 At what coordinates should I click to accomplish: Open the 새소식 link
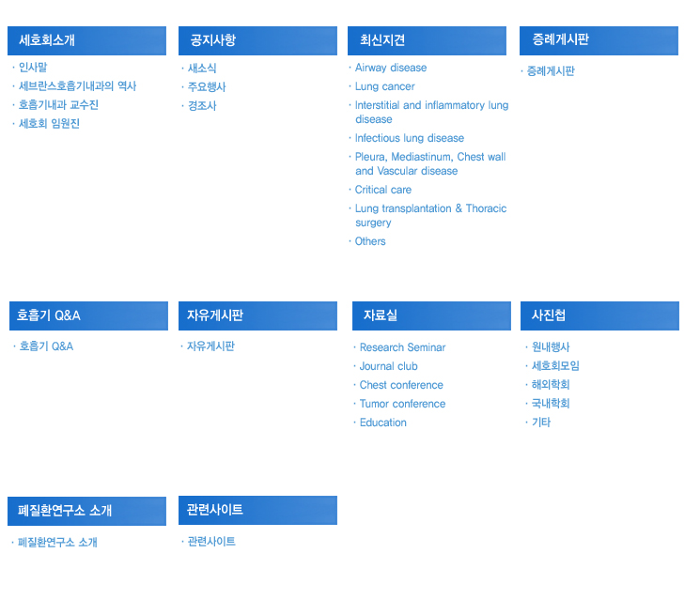coord(202,69)
